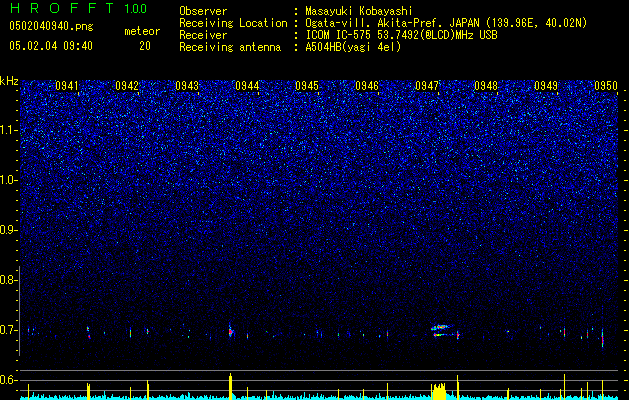Click the 'meteor' counter label

pos(142,31)
